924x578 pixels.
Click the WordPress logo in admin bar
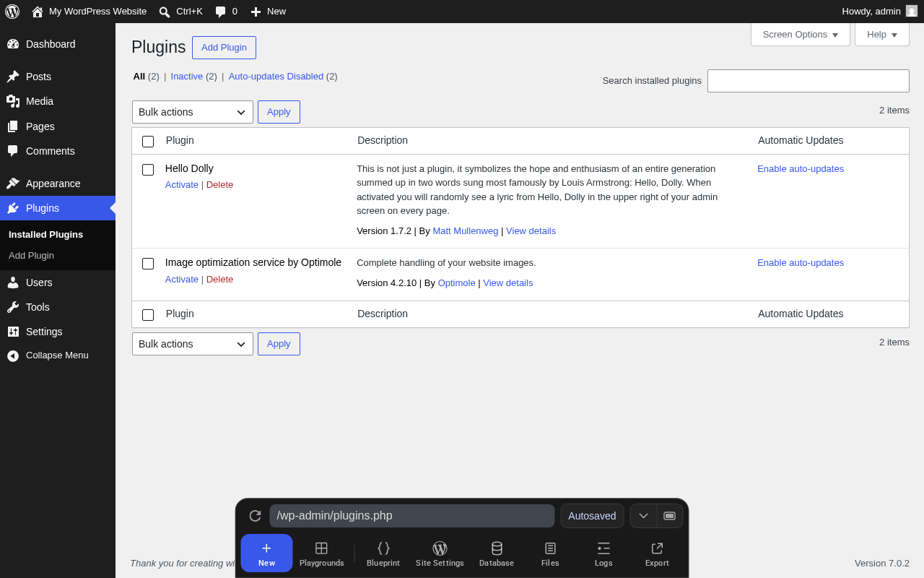point(12,12)
